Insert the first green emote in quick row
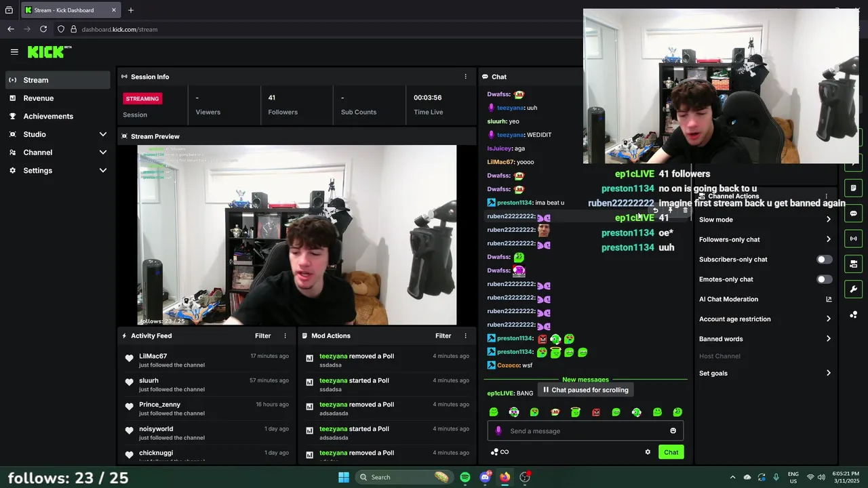Screen dimensions: 868x488 coord(494,412)
